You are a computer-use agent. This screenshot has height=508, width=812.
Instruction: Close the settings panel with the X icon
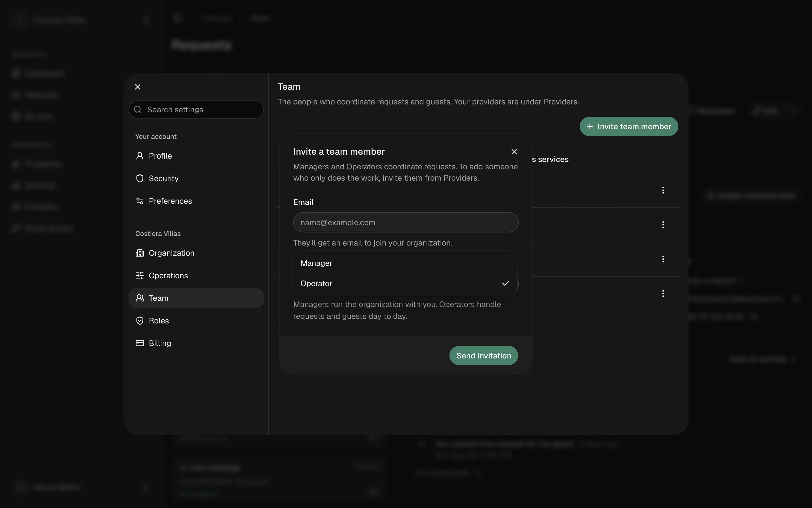[138, 87]
